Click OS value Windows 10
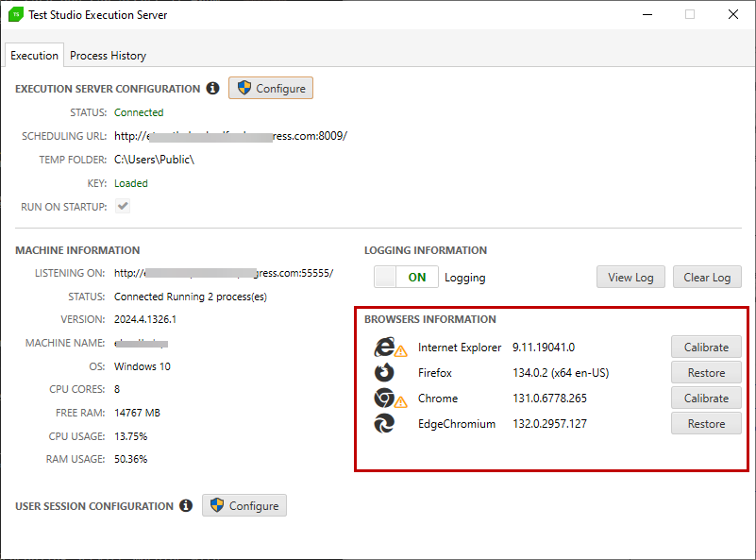Viewport: 756px width, 560px height. pyautogui.click(x=143, y=366)
